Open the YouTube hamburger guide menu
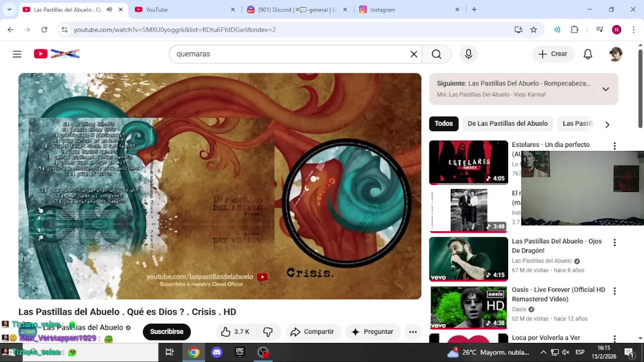The height and width of the screenshot is (362, 644). [x=17, y=54]
